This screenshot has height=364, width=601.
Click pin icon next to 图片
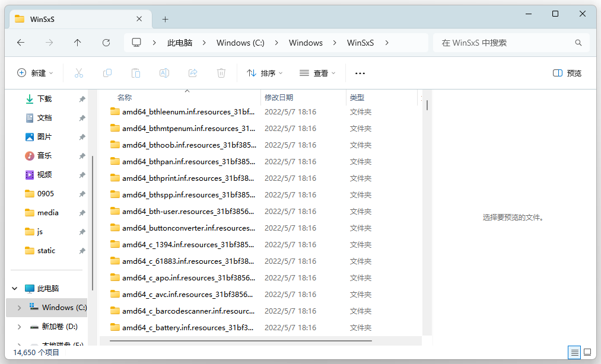click(82, 137)
